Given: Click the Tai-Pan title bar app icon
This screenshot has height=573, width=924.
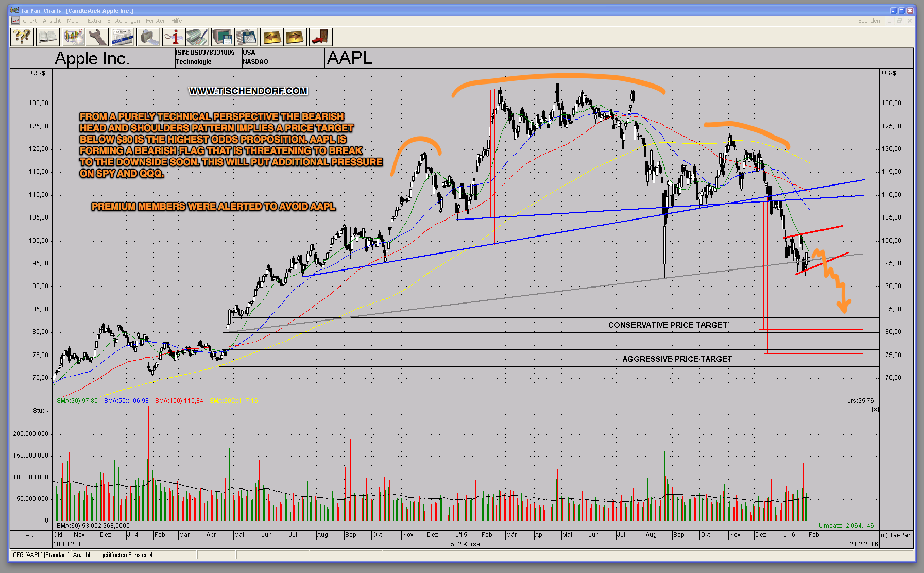Looking at the screenshot, I should (14, 10).
